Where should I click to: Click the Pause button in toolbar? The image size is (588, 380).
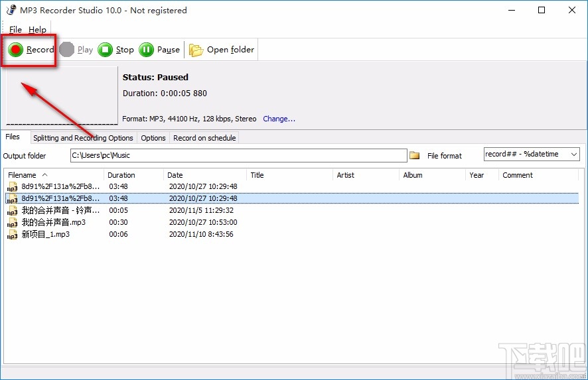(159, 50)
